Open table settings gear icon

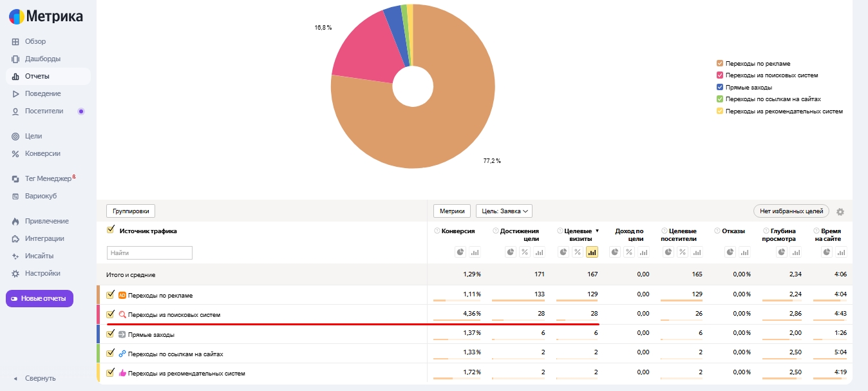[x=840, y=212]
